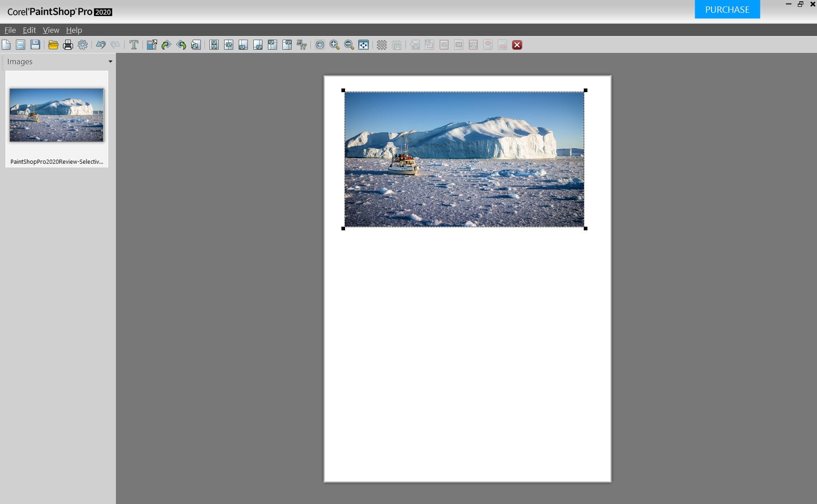This screenshot has height=504, width=817.
Task: Rotate image counterclockwise with green arrow
Action: (181, 45)
